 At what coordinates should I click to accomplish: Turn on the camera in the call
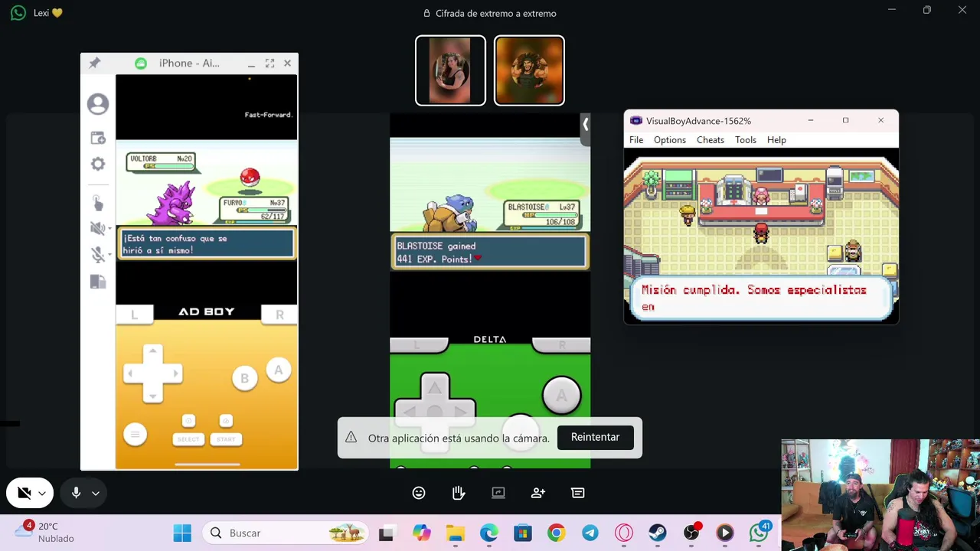tap(24, 493)
